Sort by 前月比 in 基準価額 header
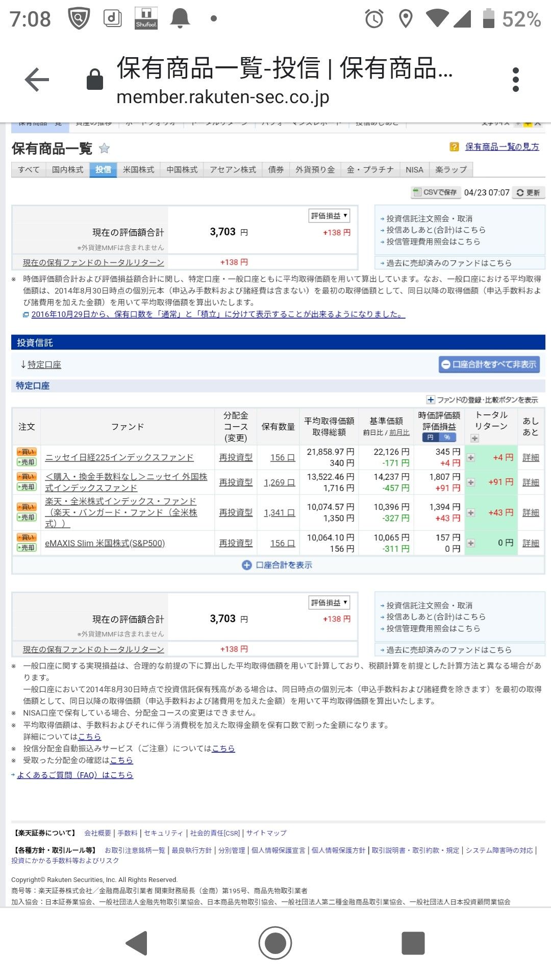The image size is (551, 980). click(x=399, y=433)
